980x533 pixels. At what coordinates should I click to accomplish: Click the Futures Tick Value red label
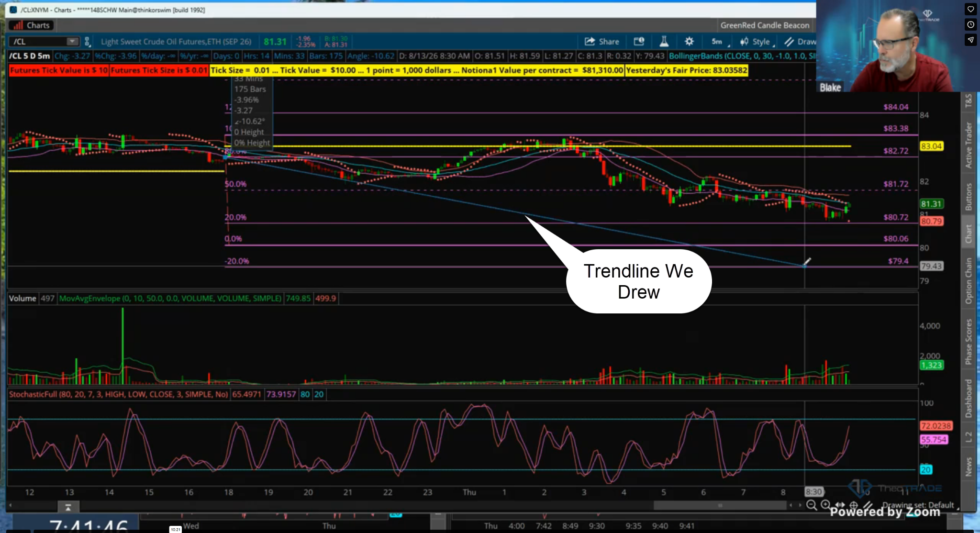(59, 70)
